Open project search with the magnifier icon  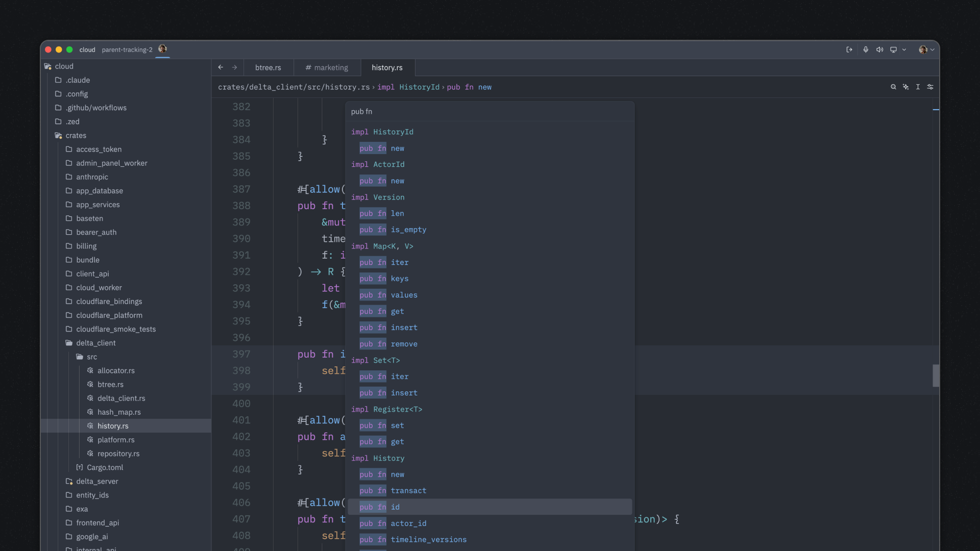click(x=893, y=87)
